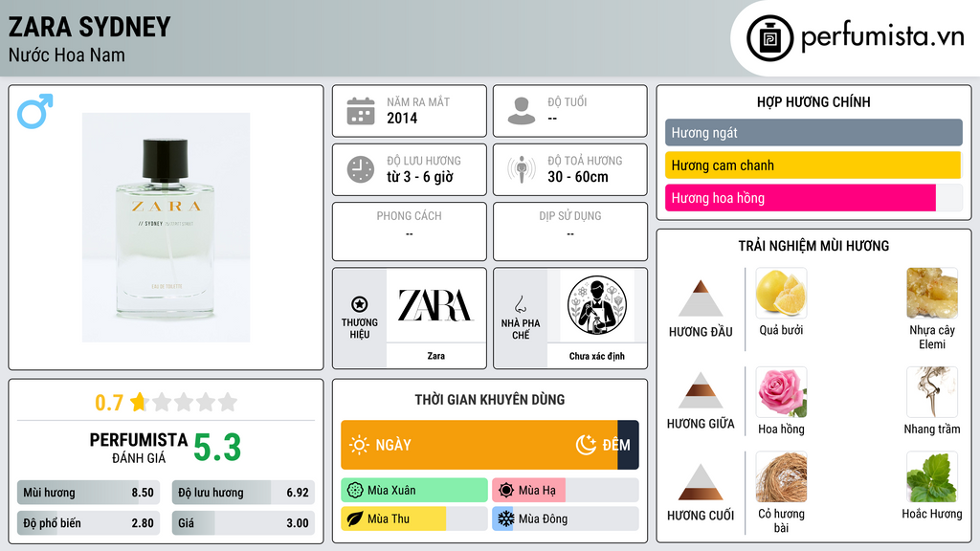Click the filled gold rating star
Screen dimensions: 980x551
(x=138, y=402)
